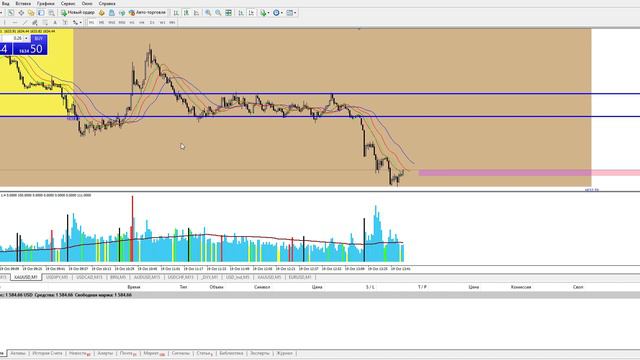Select the equidistant channel tool

pos(35,22)
